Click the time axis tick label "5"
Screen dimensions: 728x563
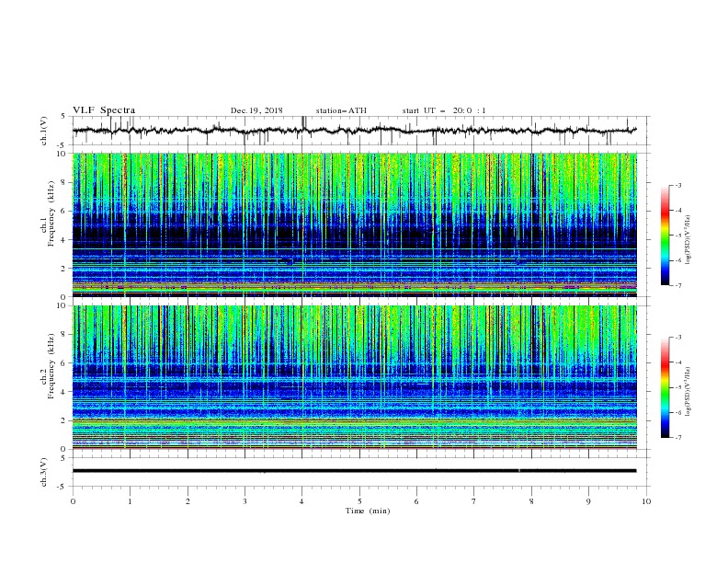point(359,501)
